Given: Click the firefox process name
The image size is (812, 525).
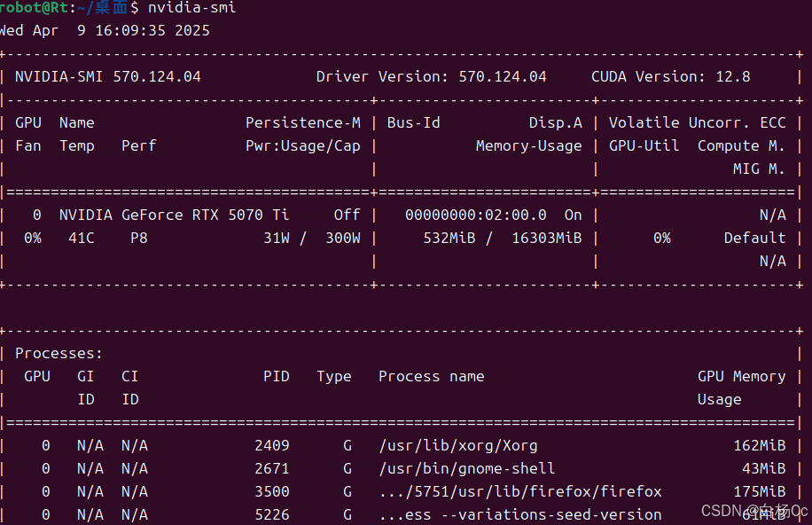Looking at the screenshot, I should pyautogui.click(x=520, y=492).
